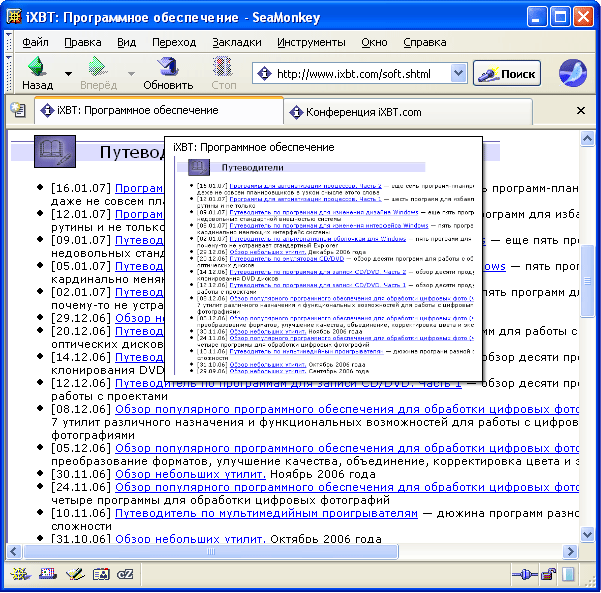601x593 pixels.
Task: Click the horizontal scrollbar right arrow
Action: (570, 552)
